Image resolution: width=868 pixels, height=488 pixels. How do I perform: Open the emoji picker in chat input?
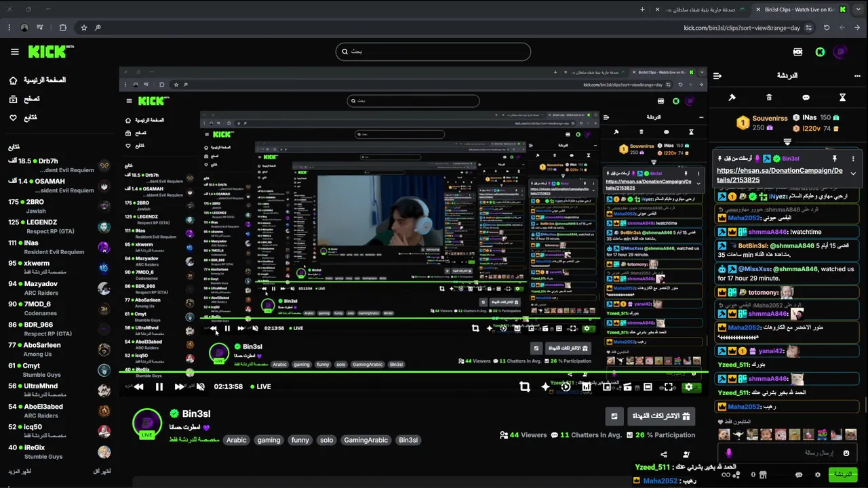click(x=846, y=453)
